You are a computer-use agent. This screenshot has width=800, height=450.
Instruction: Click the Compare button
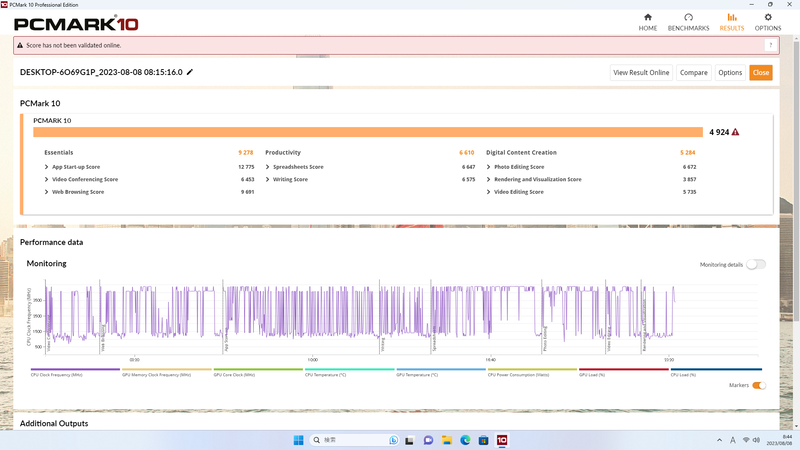pyautogui.click(x=693, y=72)
